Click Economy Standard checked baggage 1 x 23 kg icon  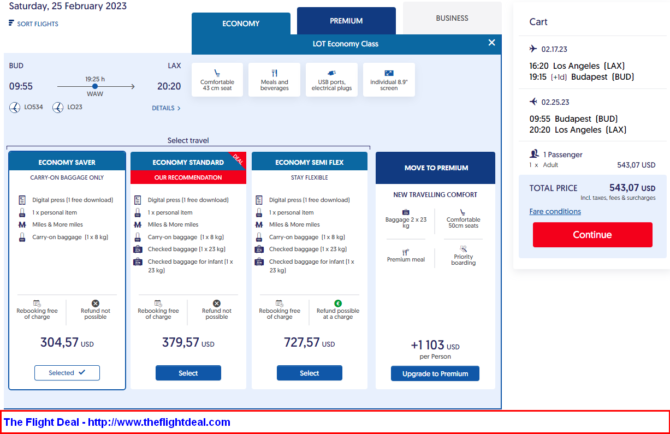[138, 249]
